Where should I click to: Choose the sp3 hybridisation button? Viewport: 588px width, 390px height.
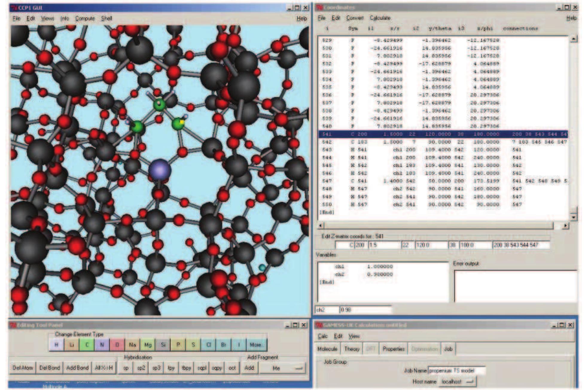[156, 368]
